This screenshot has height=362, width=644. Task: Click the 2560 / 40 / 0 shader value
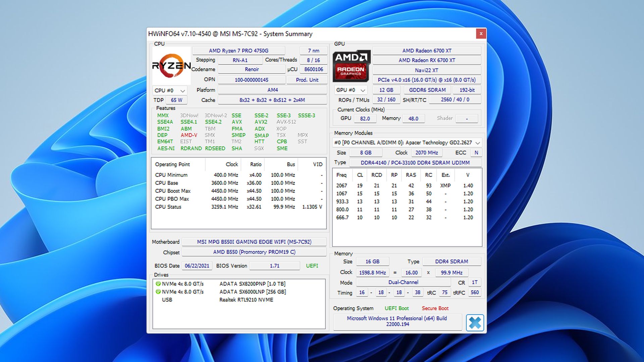point(455,100)
